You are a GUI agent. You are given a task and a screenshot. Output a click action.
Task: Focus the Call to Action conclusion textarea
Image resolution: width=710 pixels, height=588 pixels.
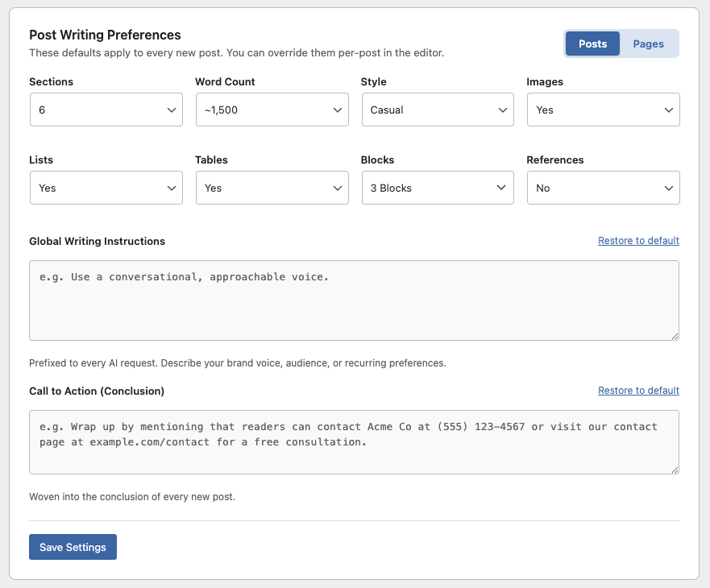tap(354, 442)
